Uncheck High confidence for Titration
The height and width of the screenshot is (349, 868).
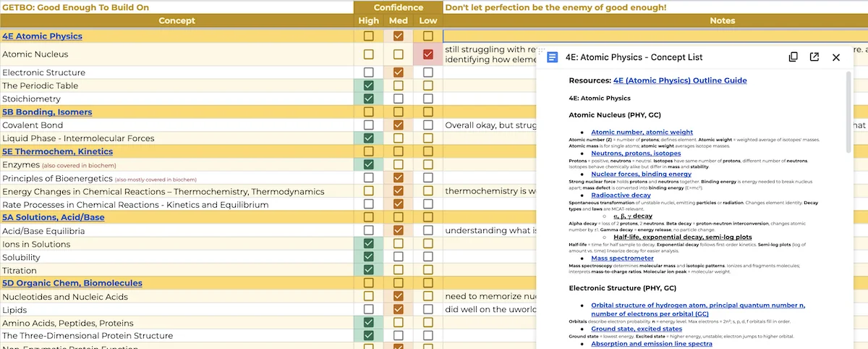coord(369,270)
